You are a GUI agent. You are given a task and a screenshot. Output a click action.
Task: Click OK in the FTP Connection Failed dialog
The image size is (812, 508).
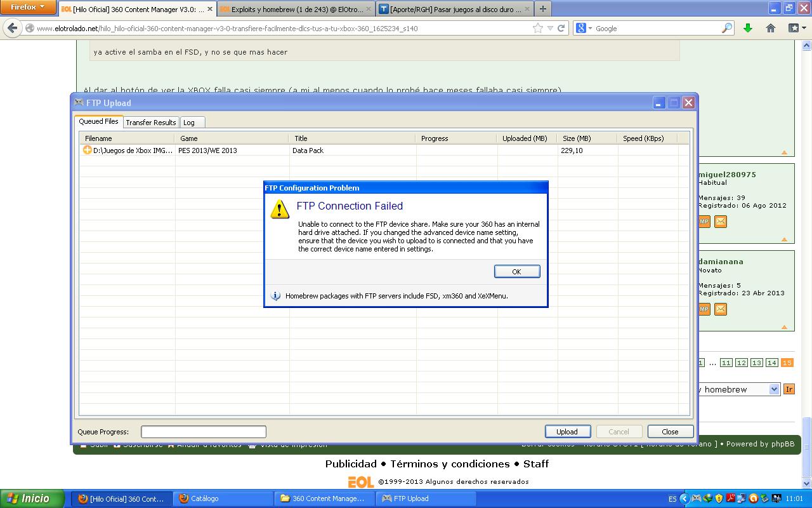[x=517, y=271]
